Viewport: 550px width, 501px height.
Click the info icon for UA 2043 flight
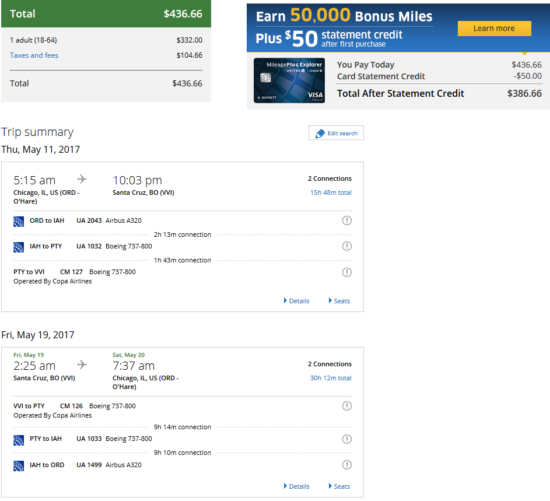pyautogui.click(x=347, y=220)
